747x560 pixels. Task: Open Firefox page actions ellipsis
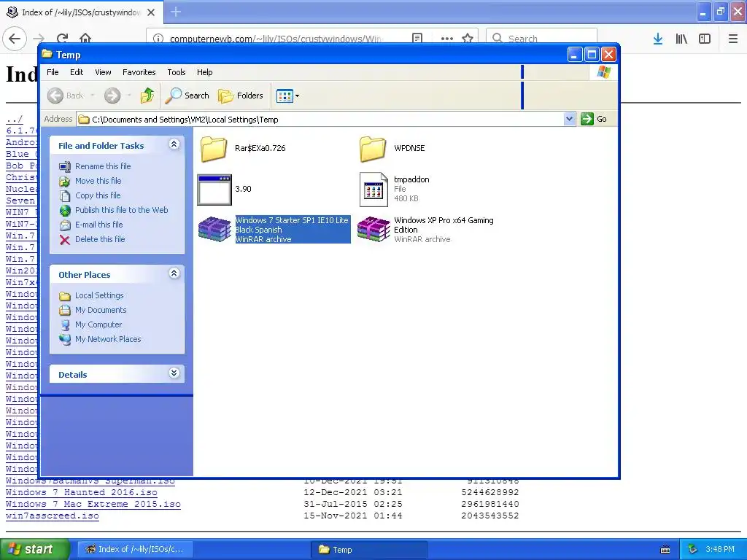tap(447, 39)
